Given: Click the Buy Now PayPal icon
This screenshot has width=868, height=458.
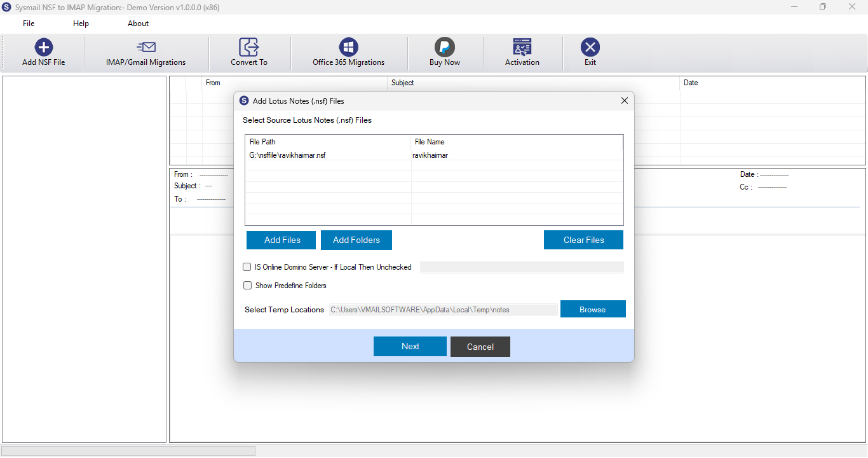Looking at the screenshot, I should coord(444,47).
